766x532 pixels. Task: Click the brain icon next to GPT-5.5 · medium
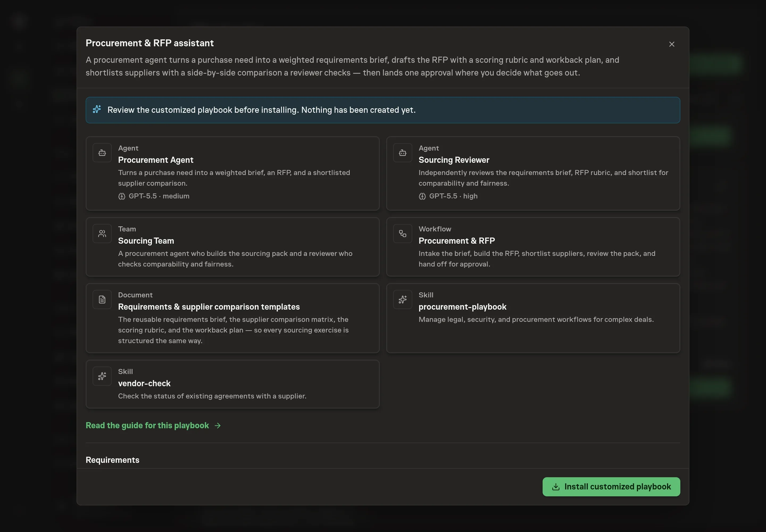pyautogui.click(x=122, y=196)
